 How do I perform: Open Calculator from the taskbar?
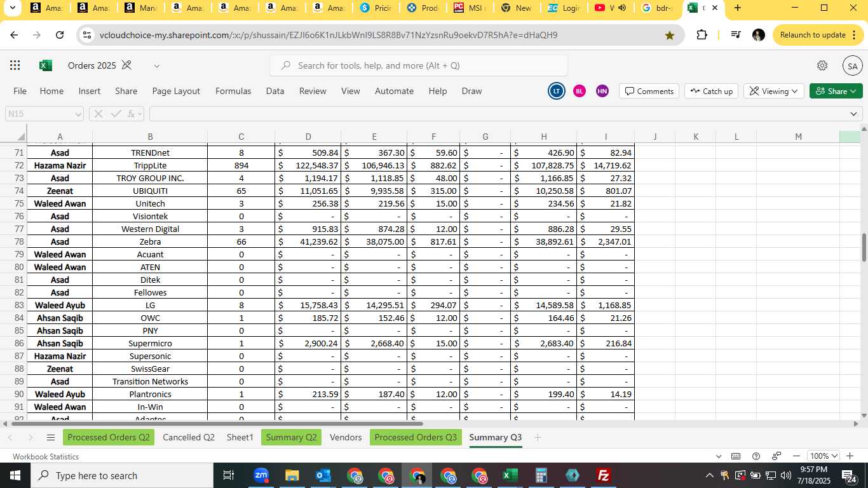541,475
